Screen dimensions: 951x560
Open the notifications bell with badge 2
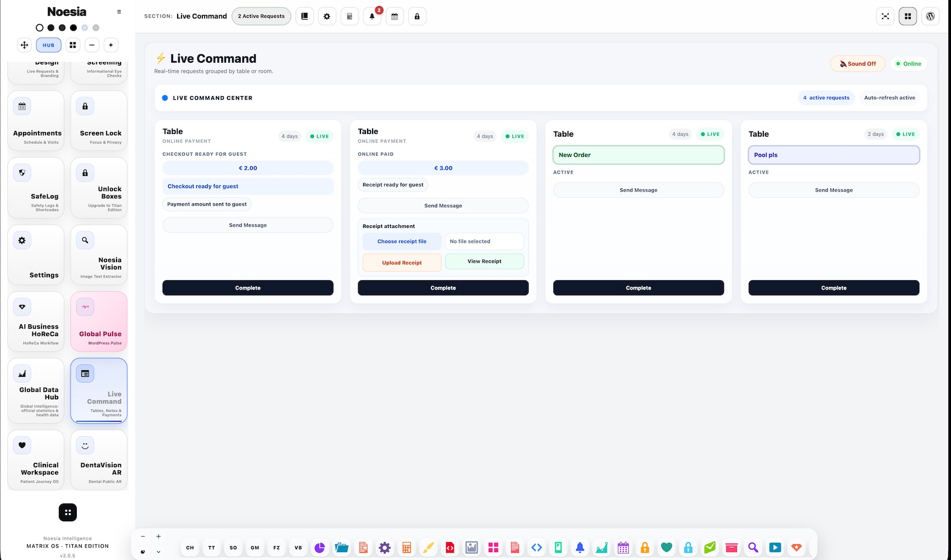[372, 16]
